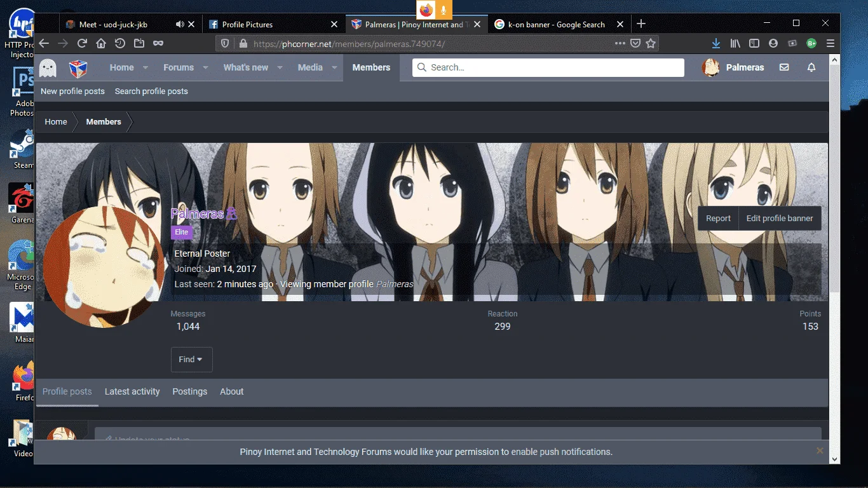Click the Report button

[x=718, y=219]
